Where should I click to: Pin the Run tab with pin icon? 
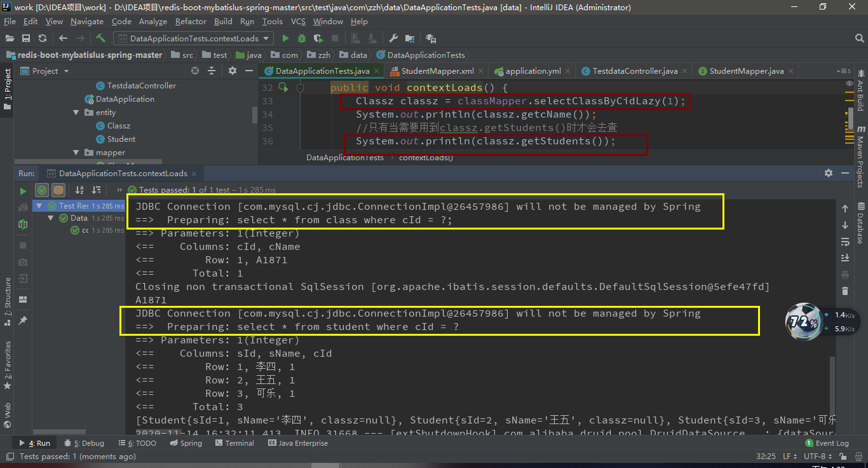tap(23, 320)
